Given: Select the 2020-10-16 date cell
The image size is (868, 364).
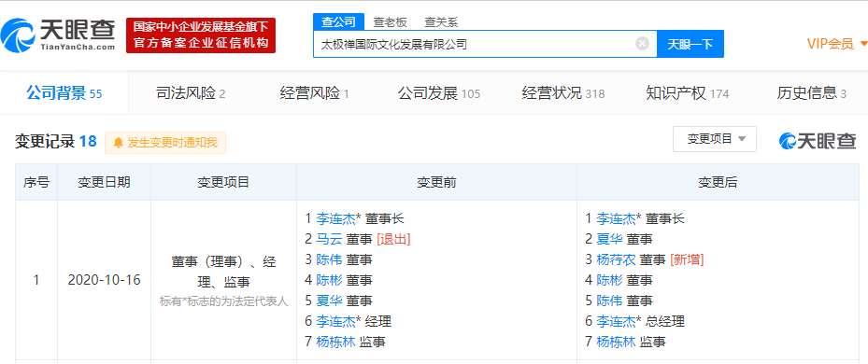Looking at the screenshot, I should click(104, 280).
